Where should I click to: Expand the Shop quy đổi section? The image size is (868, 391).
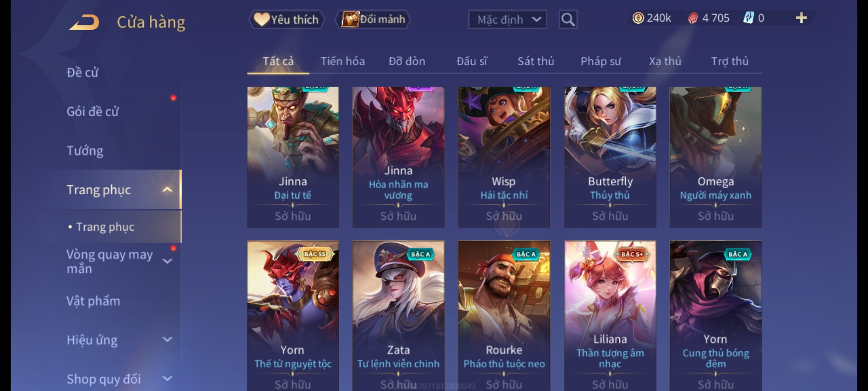point(167,379)
